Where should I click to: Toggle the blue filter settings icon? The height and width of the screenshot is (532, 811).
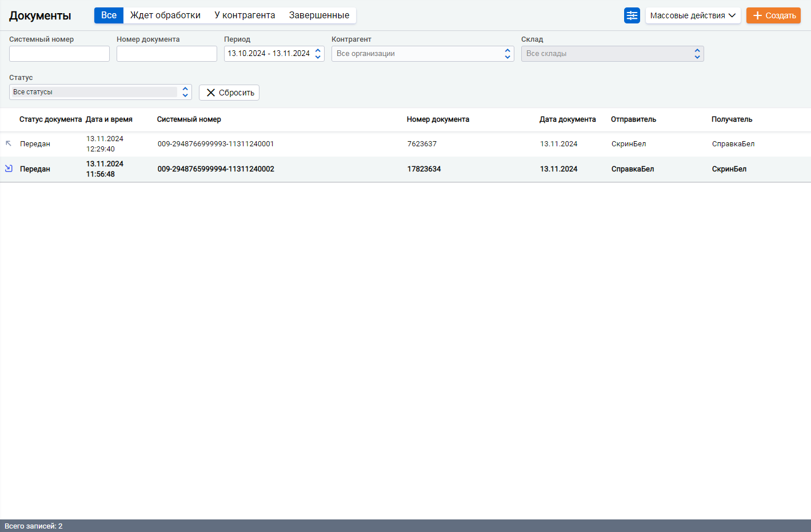click(632, 15)
